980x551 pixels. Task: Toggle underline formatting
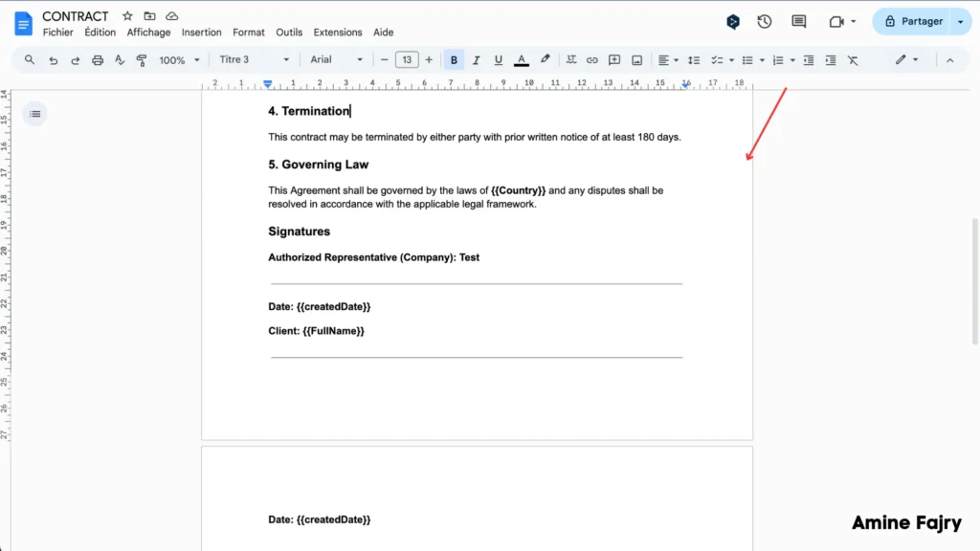tap(498, 60)
